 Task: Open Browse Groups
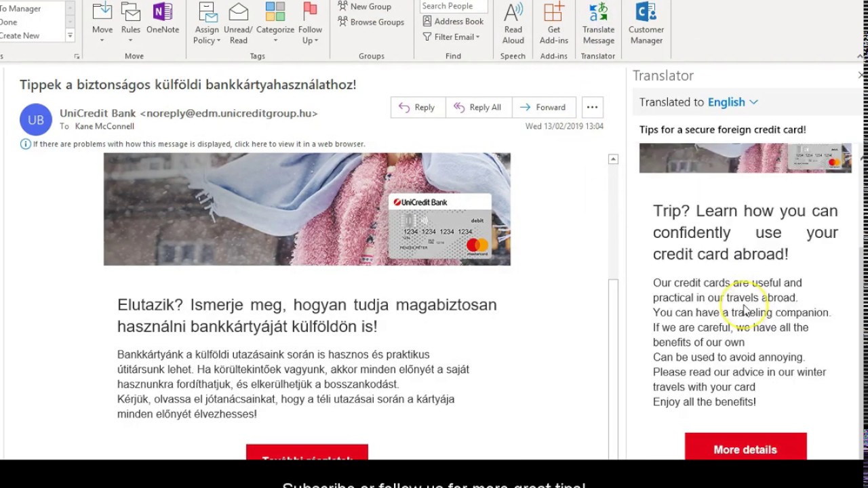coord(370,22)
